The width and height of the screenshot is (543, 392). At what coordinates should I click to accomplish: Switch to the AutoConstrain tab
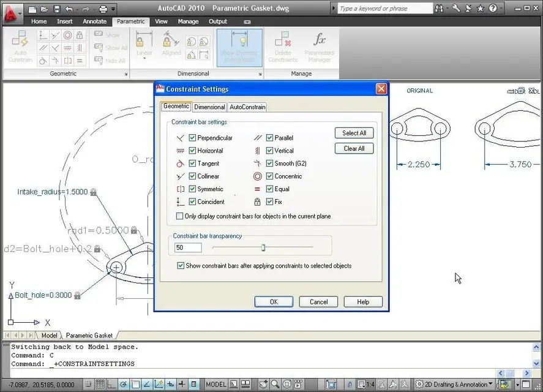tap(247, 107)
